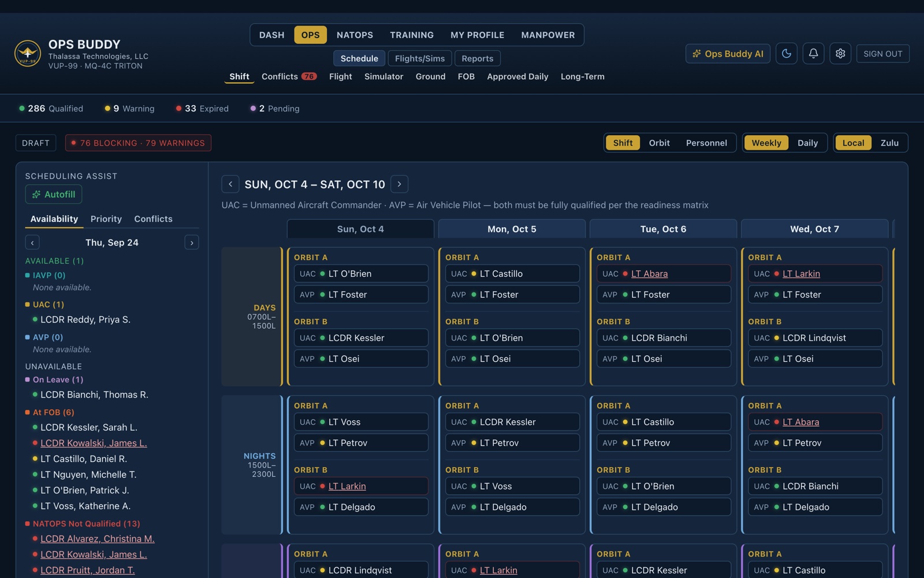
Task: Open the Simulator schedule tab
Action: [x=383, y=76]
